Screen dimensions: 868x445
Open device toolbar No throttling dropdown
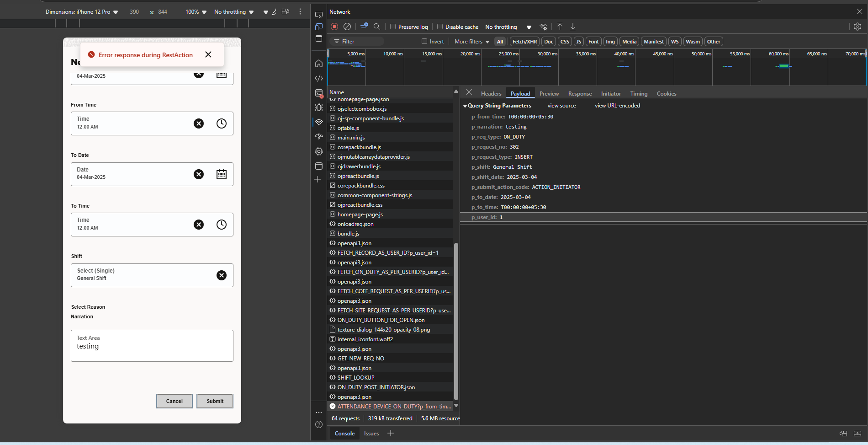(234, 12)
